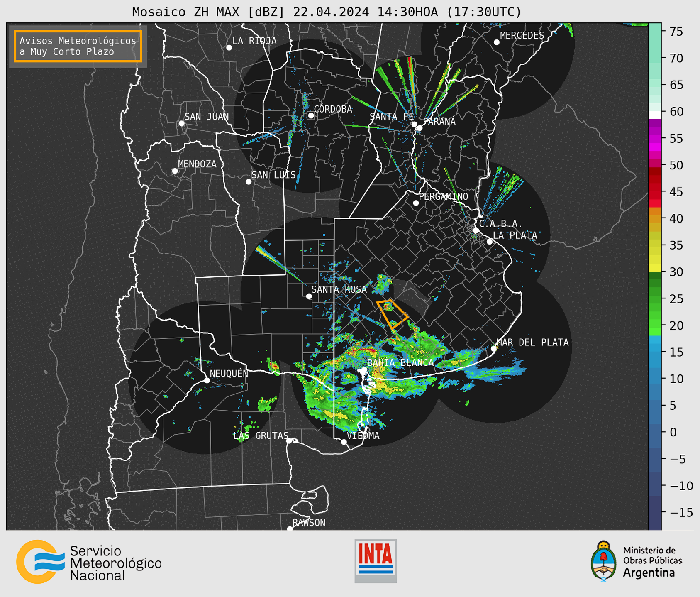Pick the magenta 55 dBZ band on color scale
700x597 pixels.
[x=655, y=138]
